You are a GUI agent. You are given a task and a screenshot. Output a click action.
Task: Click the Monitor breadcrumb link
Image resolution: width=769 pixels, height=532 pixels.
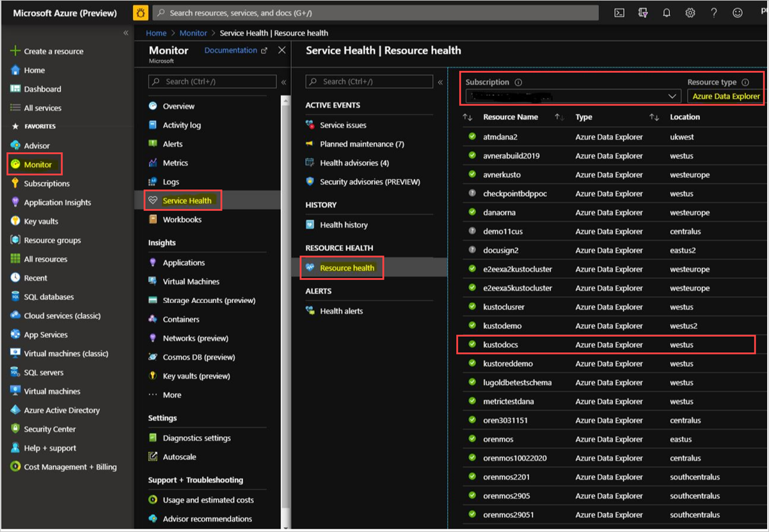(193, 33)
